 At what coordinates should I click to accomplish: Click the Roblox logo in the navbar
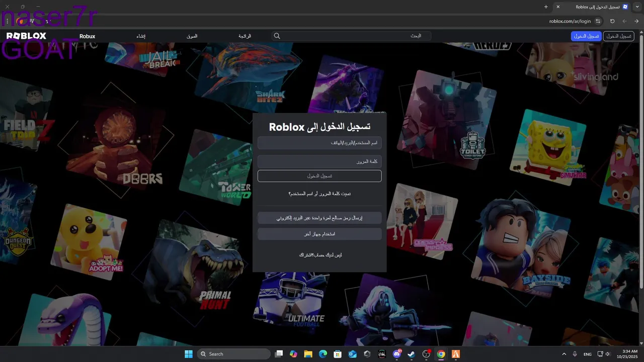click(26, 36)
